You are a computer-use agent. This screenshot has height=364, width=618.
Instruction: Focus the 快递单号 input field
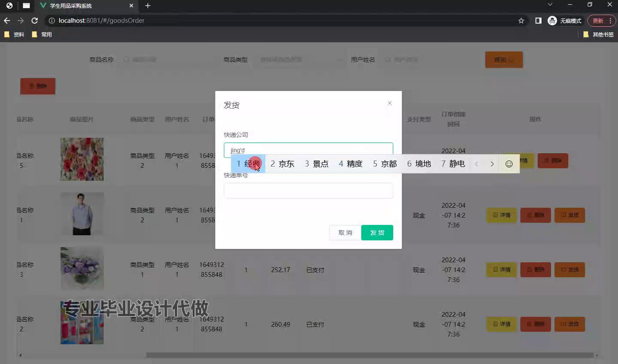click(x=308, y=191)
